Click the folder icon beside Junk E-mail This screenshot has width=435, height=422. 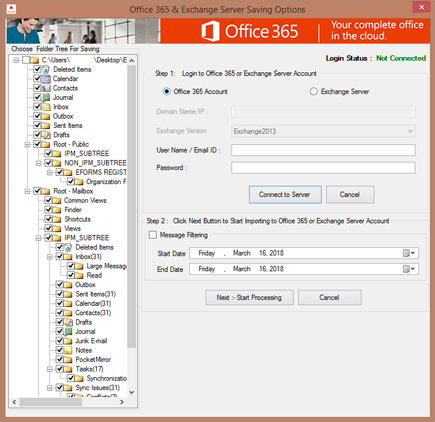pos(68,341)
